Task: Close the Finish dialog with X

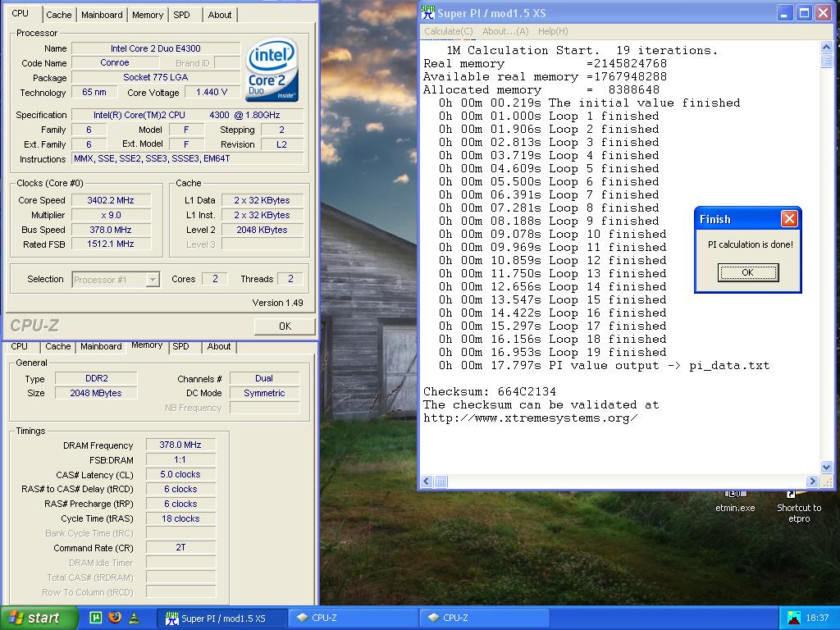Action: click(x=789, y=218)
